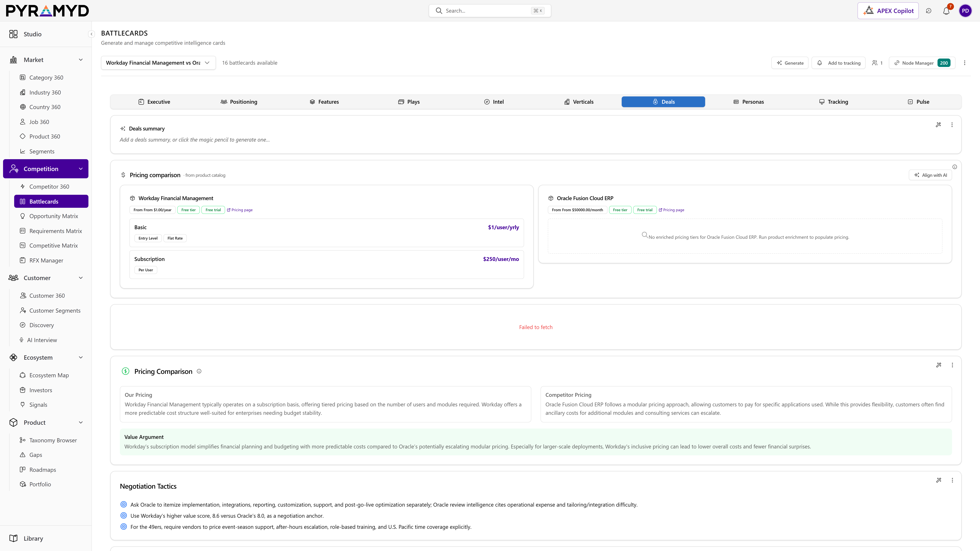Open APEX Copilot
Viewport: 980px width, 551px height.
pyautogui.click(x=888, y=11)
